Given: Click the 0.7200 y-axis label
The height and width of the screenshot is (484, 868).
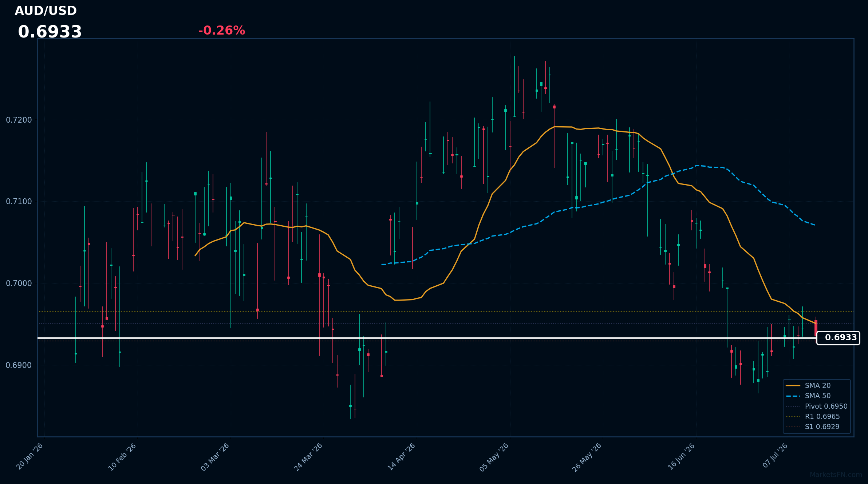Looking at the screenshot, I should pyautogui.click(x=19, y=120).
